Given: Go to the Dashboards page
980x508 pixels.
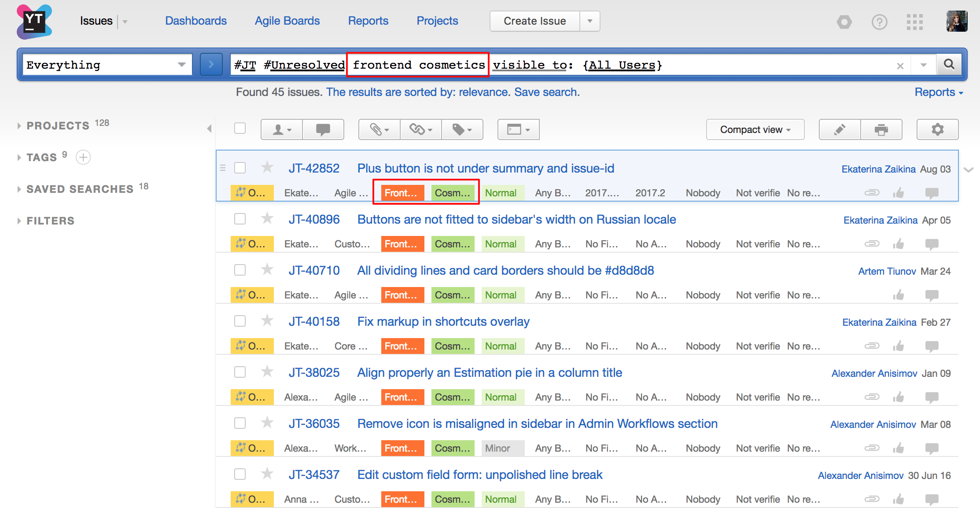Looking at the screenshot, I should coord(196,21).
